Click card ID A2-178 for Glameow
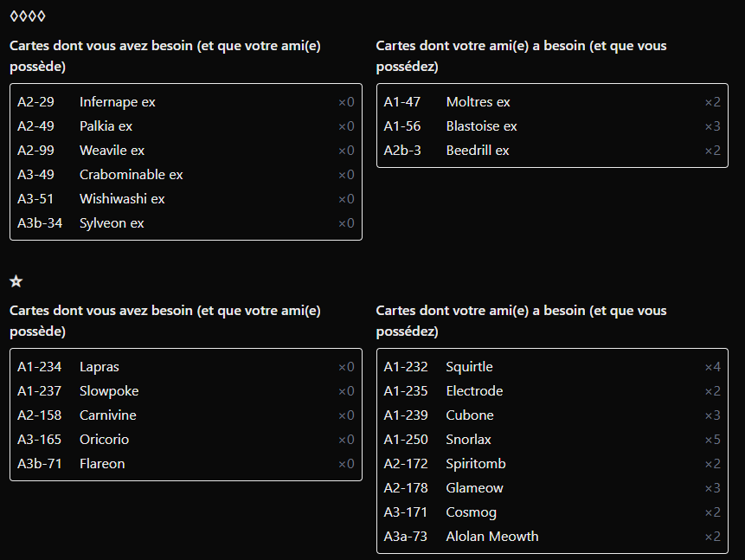Screen dimensions: 745x560 [406, 488]
